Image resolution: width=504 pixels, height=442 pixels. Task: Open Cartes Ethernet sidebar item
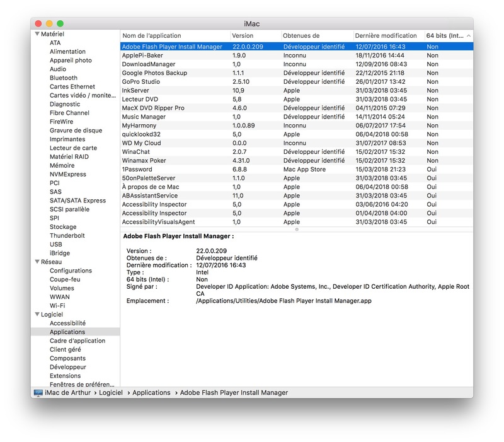(72, 86)
